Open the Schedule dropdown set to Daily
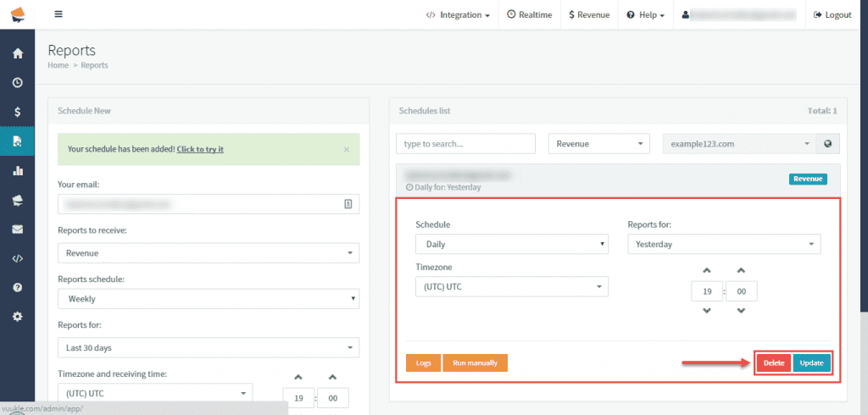The width and height of the screenshot is (868, 415). click(x=512, y=244)
